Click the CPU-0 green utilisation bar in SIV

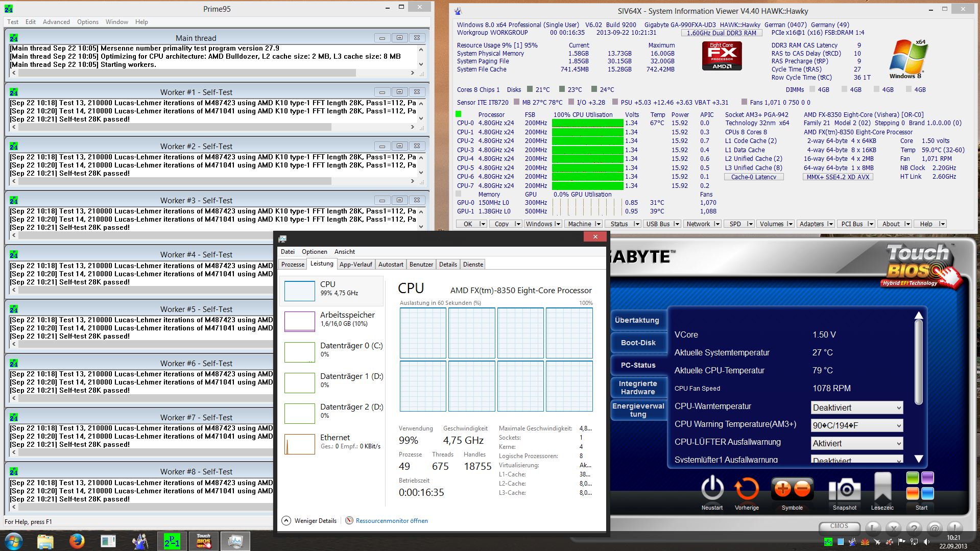587,123
